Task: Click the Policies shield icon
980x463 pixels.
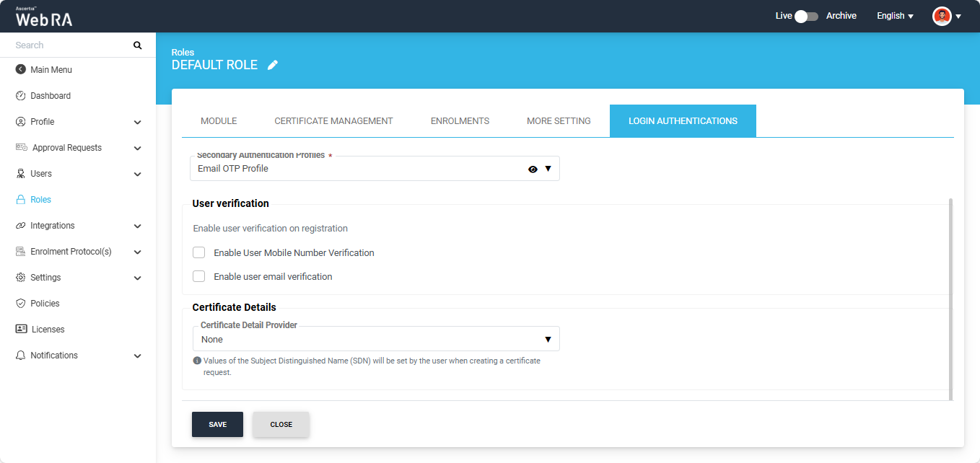Action: pyautogui.click(x=20, y=304)
